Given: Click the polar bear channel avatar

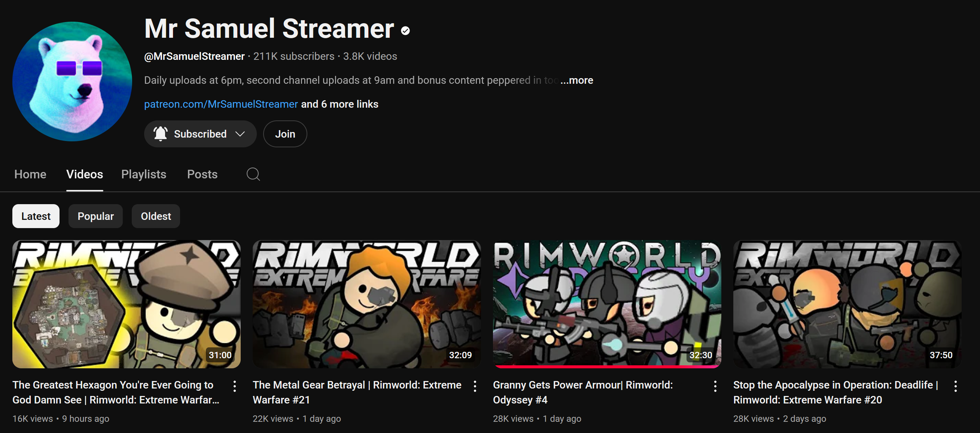Looking at the screenshot, I should [72, 82].
